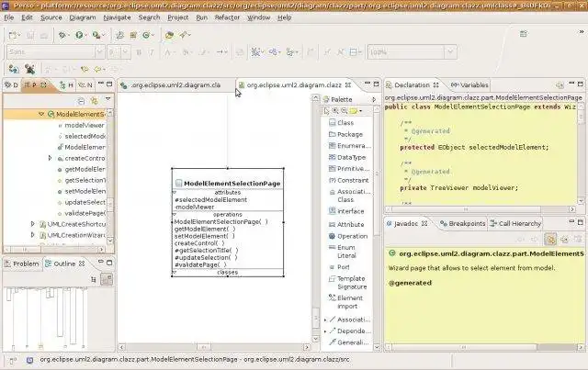Click the palette Zoom In tool
Screen dimensions: 588x370
334,111
